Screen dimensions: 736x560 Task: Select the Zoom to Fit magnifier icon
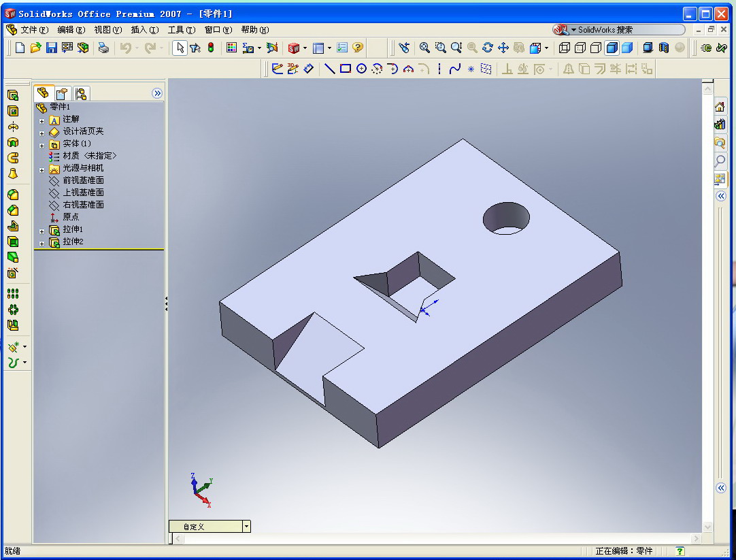(x=424, y=48)
